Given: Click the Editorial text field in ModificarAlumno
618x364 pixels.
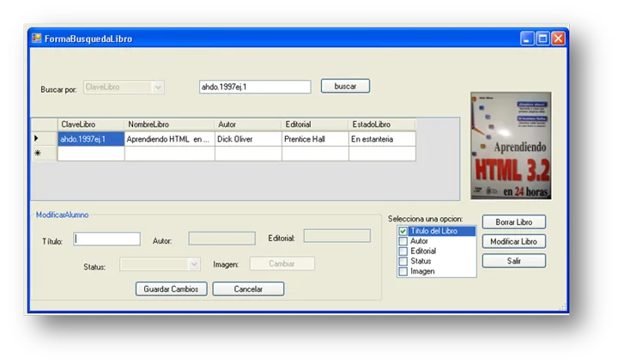Looking at the screenshot, I should point(337,236).
